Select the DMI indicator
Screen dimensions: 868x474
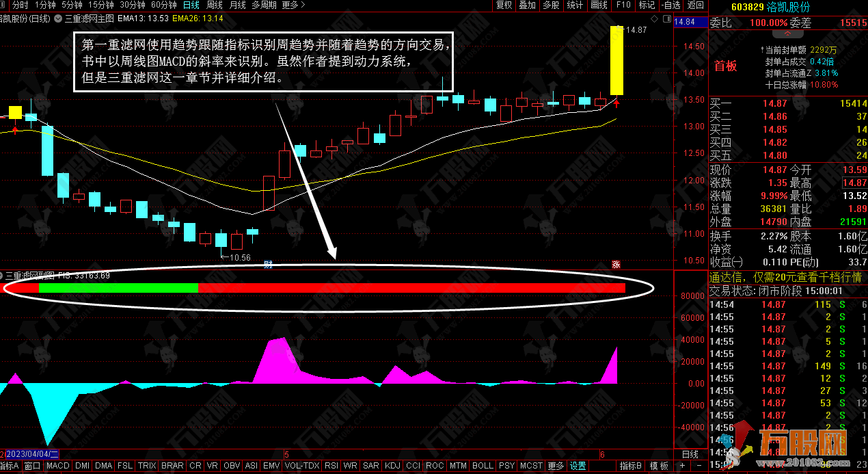(x=82, y=466)
